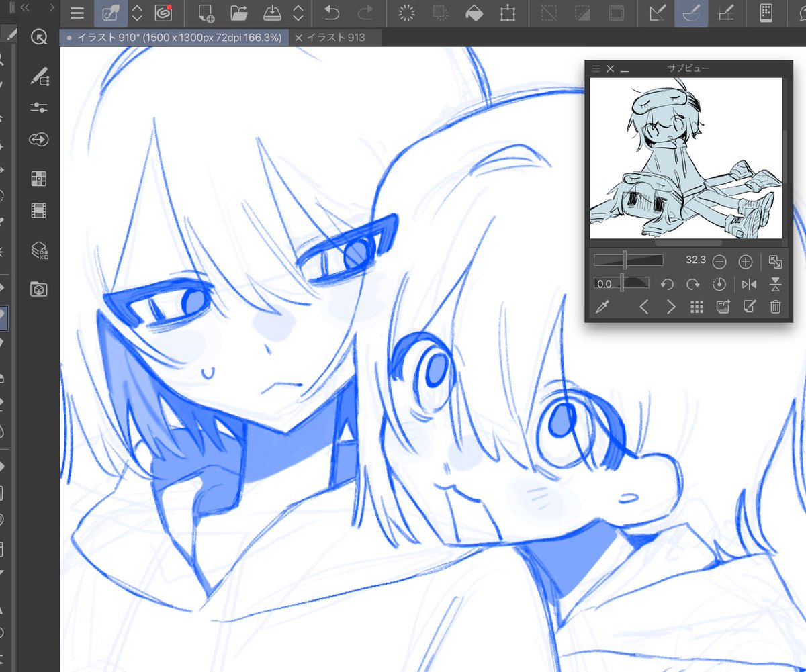Click the right chevron at top-left palette dock
Viewport: 806px width, 672px height.
tap(52, 7)
